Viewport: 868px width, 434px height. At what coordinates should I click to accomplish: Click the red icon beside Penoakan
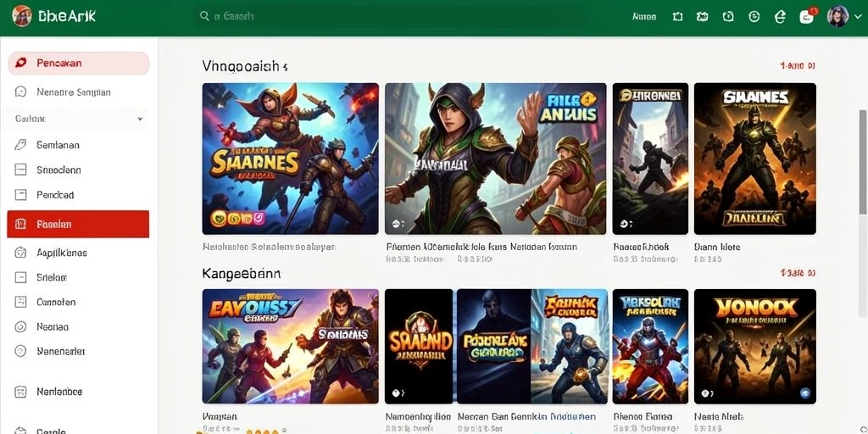(x=20, y=63)
